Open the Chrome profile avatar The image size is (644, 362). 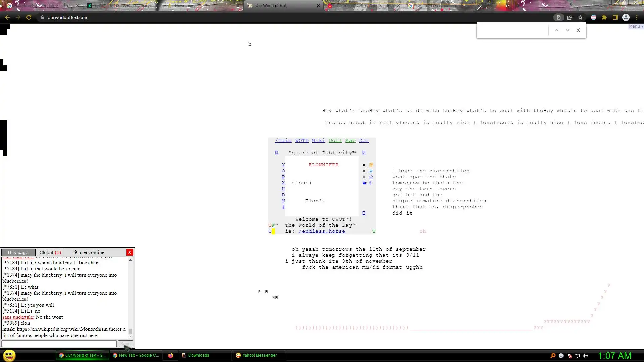[x=626, y=17]
